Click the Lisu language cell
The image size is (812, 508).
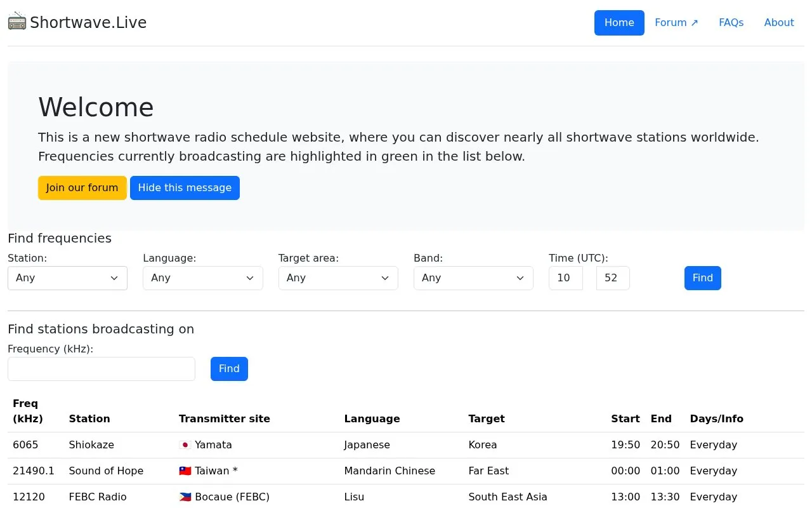pyautogui.click(x=355, y=497)
